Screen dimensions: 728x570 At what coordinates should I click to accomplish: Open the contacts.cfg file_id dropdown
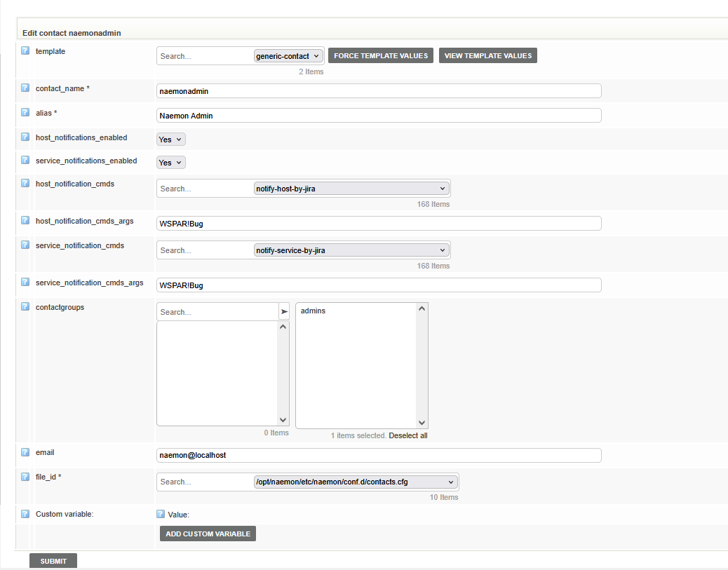pyautogui.click(x=356, y=482)
